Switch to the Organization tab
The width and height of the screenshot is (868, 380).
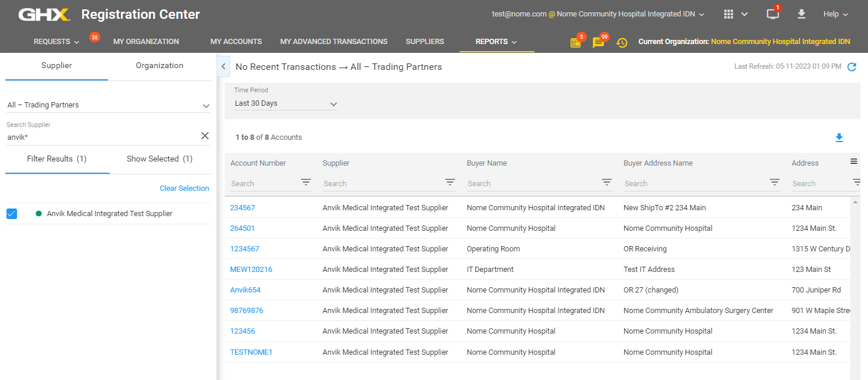160,66
